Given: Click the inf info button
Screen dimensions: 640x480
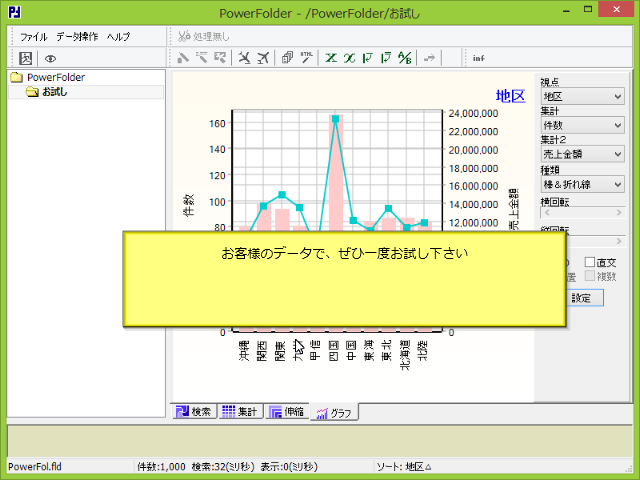Looking at the screenshot, I should (478, 58).
